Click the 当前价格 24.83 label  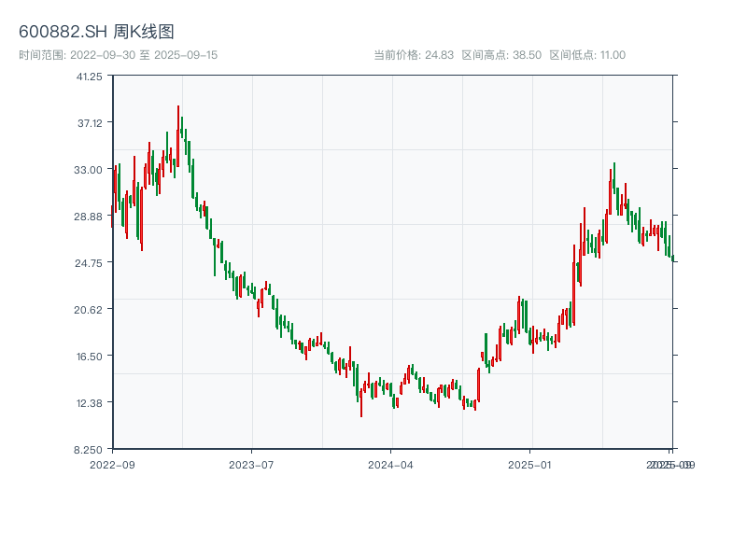coord(414,55)
